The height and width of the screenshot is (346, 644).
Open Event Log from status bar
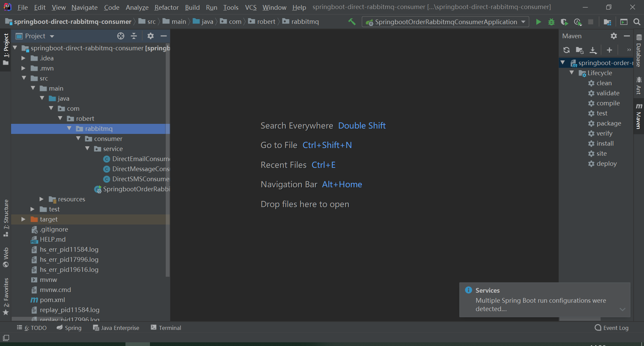point(611,328)
